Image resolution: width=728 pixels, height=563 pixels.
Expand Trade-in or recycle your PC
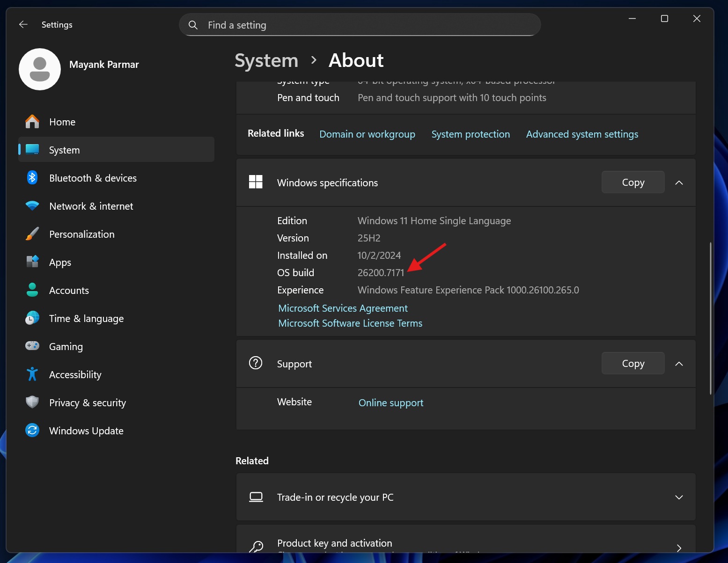pyautogui.click(x=679, y=497)
